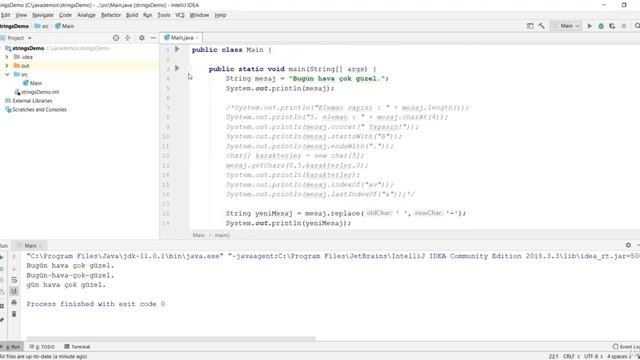Build project with the hammer icon
Viewport: 640px width, 360px height.
tap(542, 26)
